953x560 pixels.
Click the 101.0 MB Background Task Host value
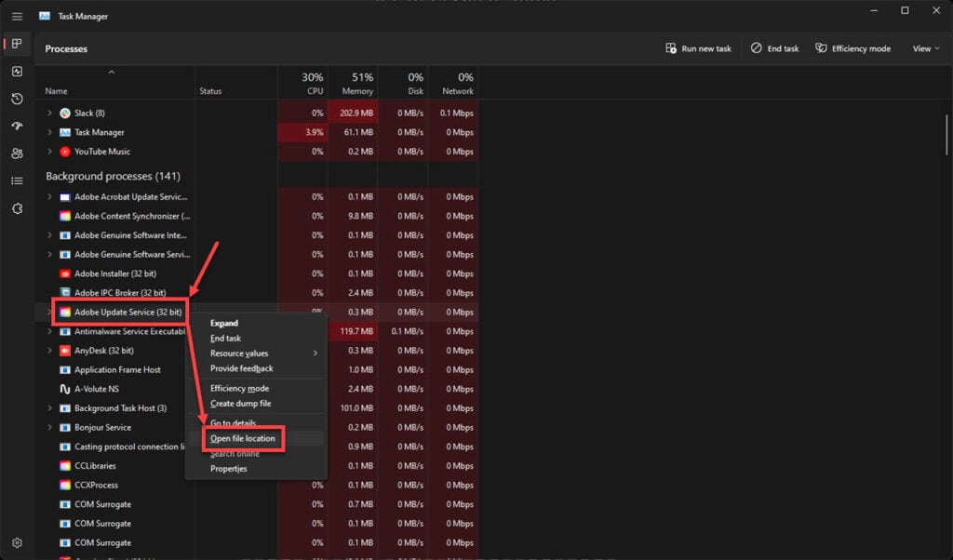tap(356, 408)
